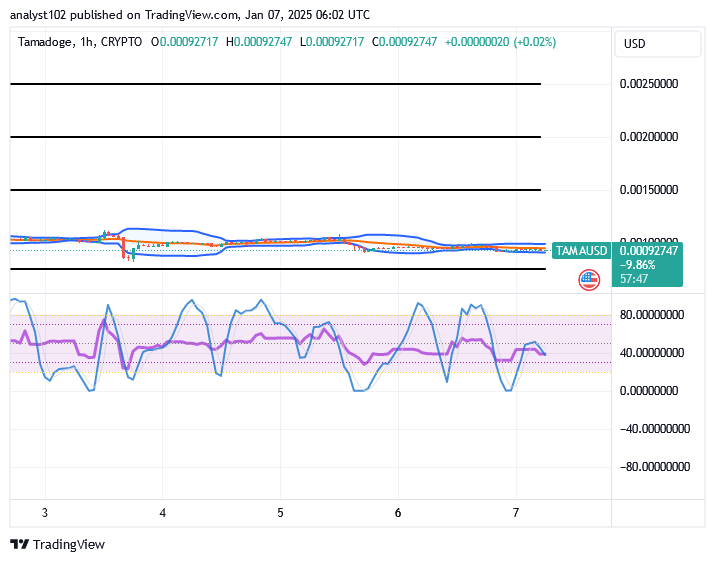Click date label 4 on time axis

(162, 513)
